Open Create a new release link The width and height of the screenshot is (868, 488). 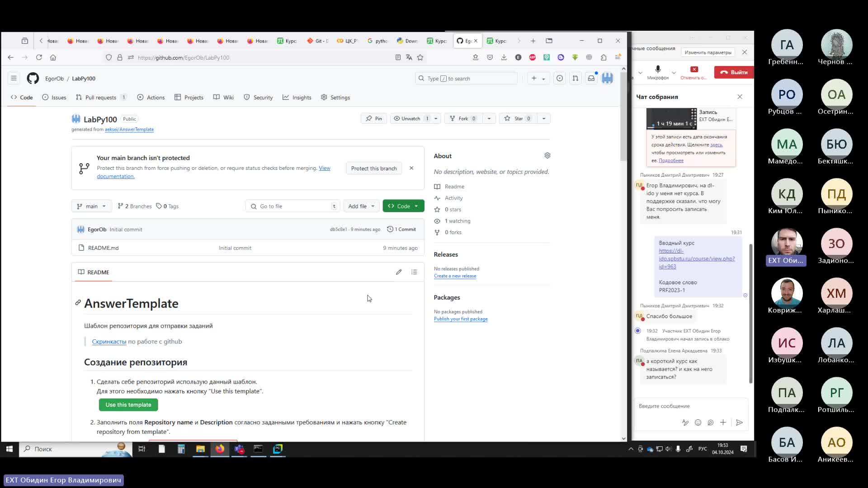point(455,276)
